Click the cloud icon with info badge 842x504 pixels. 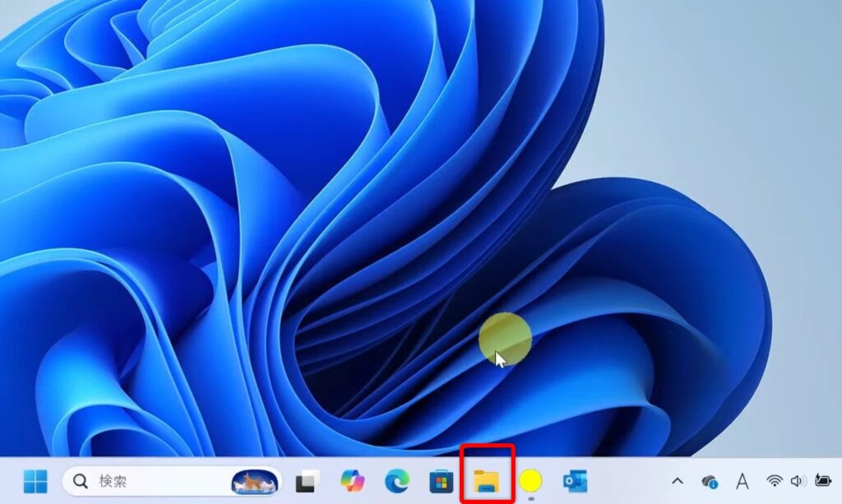coord(709,481)
